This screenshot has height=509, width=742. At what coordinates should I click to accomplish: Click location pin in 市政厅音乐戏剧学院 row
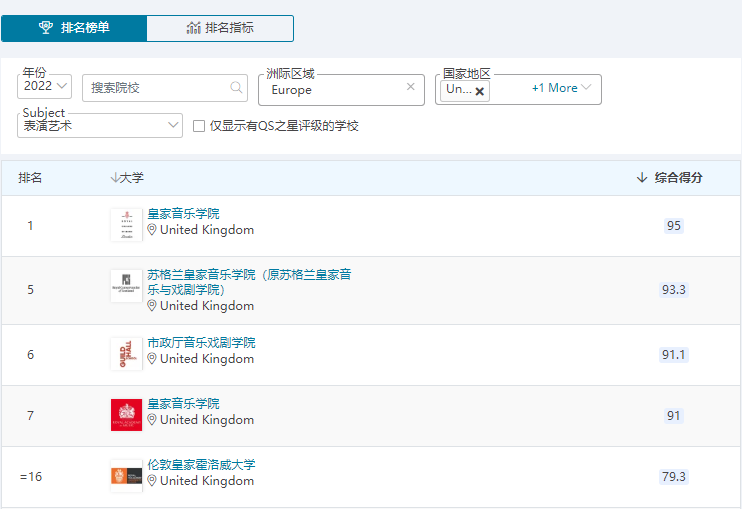click(151, 359)
